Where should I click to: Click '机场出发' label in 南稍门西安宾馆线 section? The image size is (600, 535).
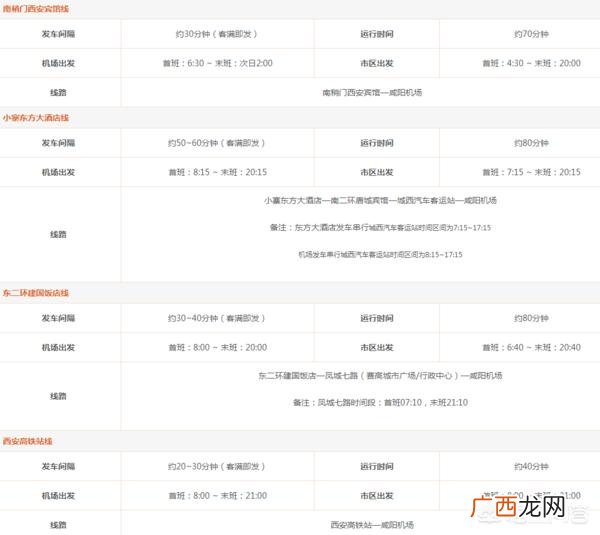tap(58, 63)
